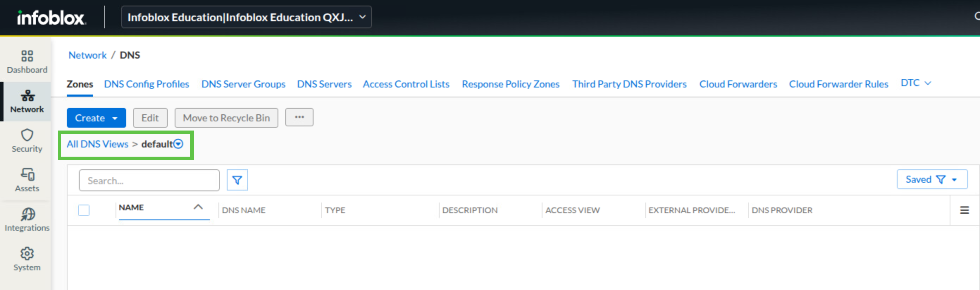980x290 pixels.
Task: Open the Infoblox Education account dropdown
Action: pos(246,17)
